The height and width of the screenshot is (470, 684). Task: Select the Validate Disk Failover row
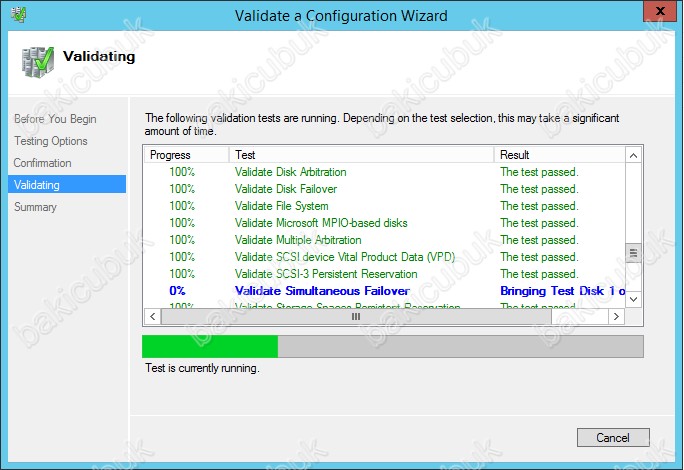point(385,189)
